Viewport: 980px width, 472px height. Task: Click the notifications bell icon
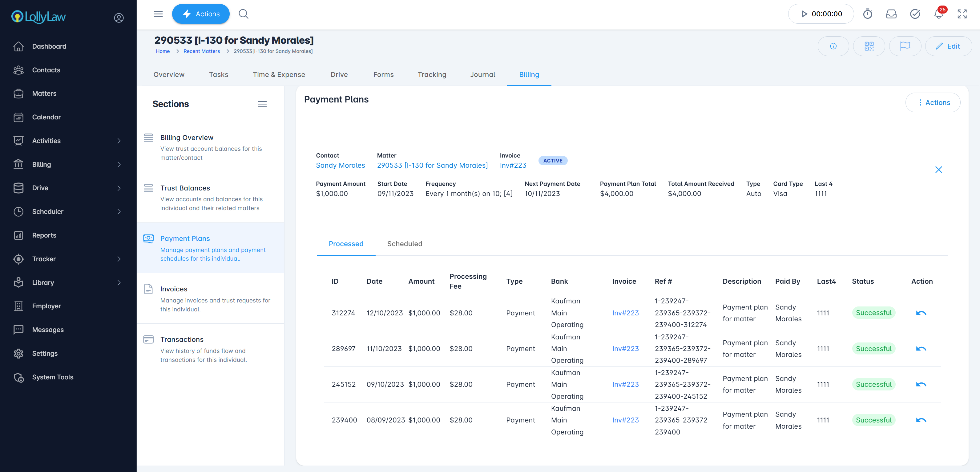(938, 14)
